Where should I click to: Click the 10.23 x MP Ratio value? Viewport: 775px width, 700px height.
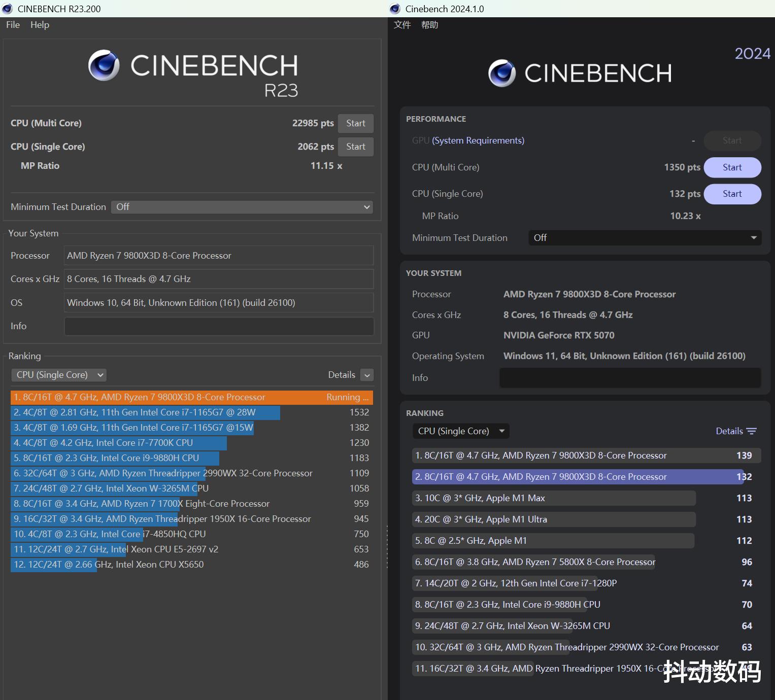[685, 216]
